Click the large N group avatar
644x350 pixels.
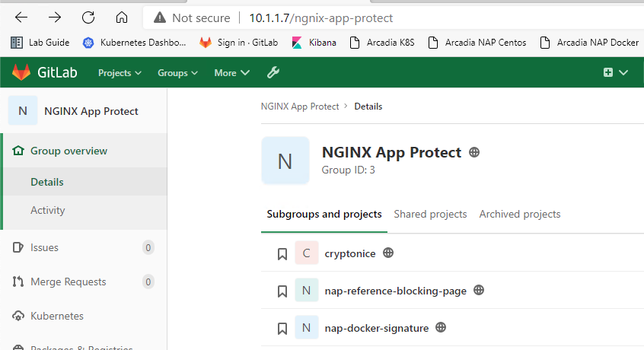285,161
